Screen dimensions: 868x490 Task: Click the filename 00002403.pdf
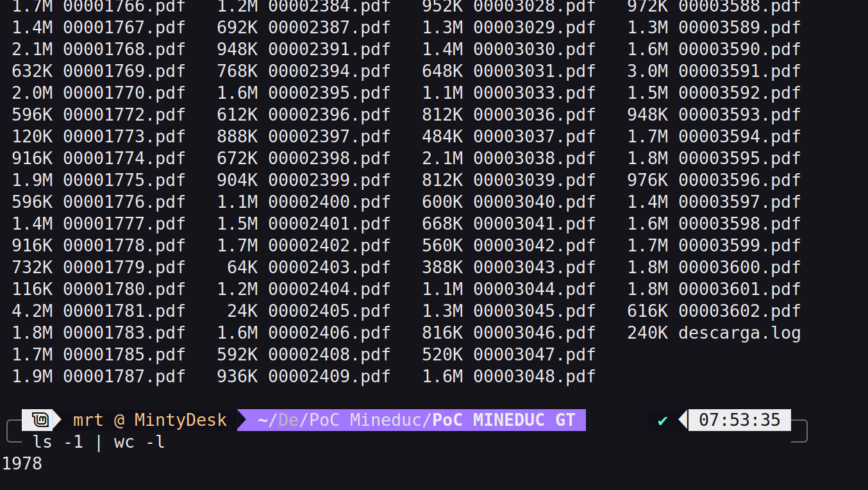(x=330, y=267)
